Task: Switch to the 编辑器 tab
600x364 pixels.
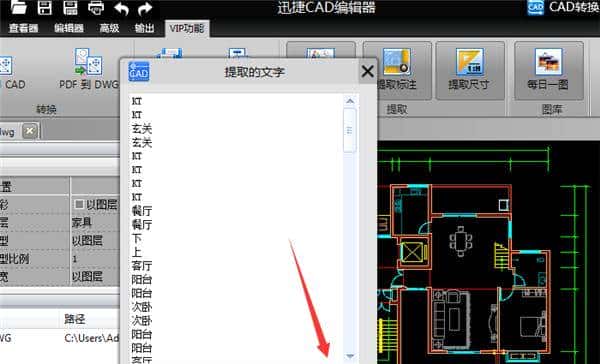Action: point(69,28)
